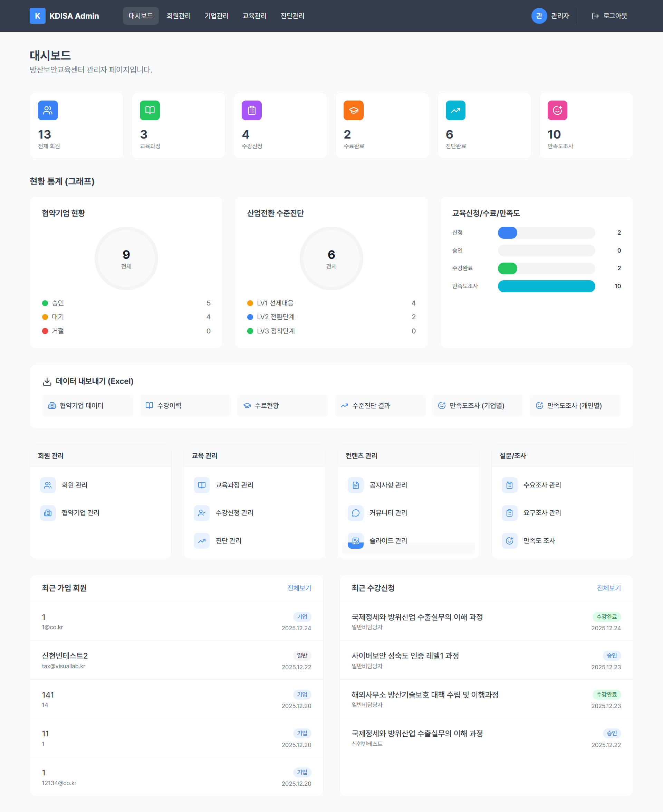
Task: Click the pink 만족도조사 smiley icon
Action: pos(557,111)
